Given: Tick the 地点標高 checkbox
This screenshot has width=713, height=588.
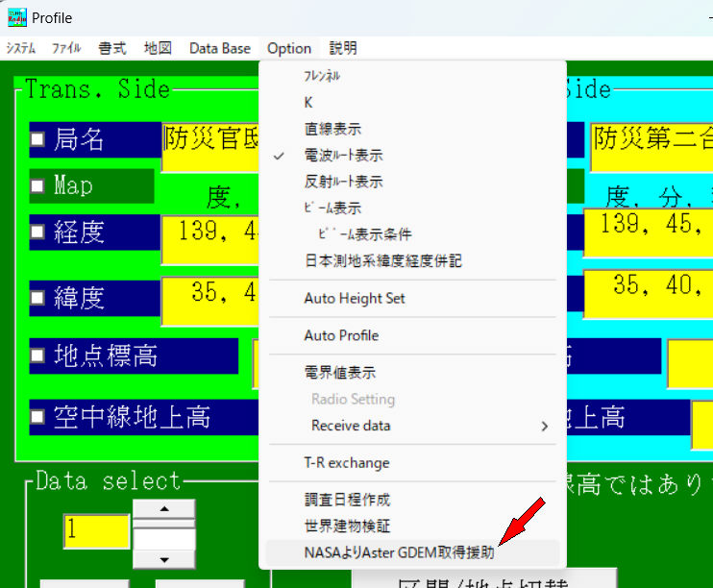Looking at the screenshot, I should (x=37, y=356).
